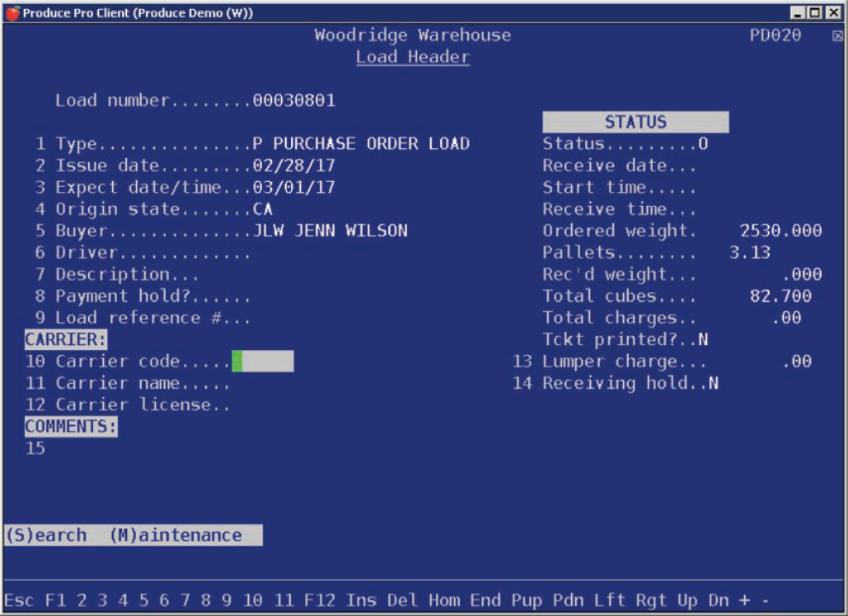Click the Ins key in bottom bar
Image resolution: width=848 pixels, height=616 pixels.
361,600
